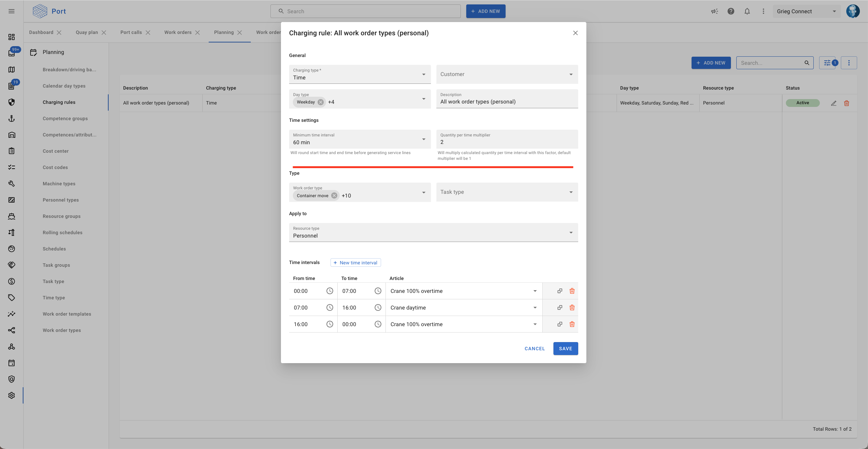Click the help question mark icon

pyautogui.click(x=731, y=11)
